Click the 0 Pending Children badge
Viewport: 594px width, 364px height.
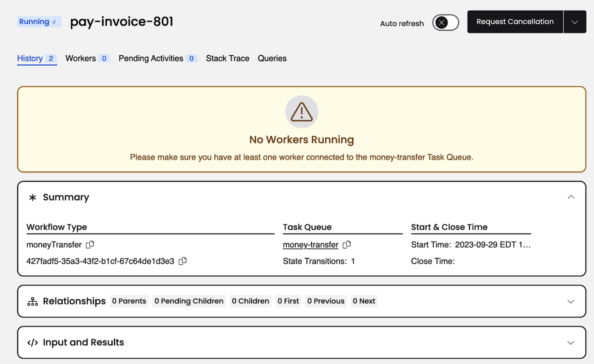189,301
